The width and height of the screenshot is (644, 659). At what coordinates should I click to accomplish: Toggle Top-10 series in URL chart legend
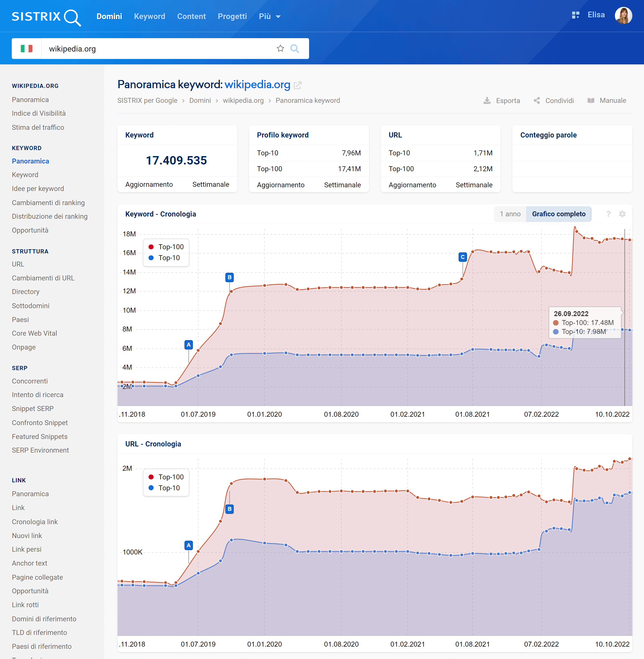164,488
